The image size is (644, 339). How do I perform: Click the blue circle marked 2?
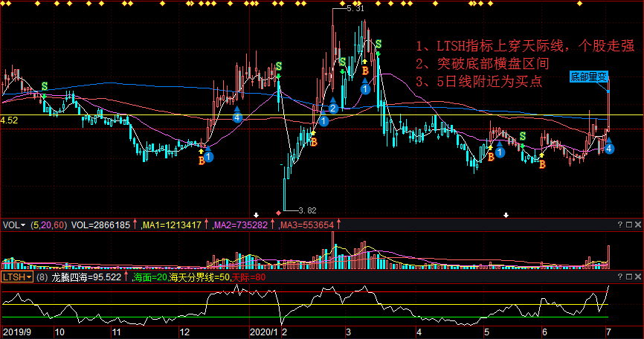pyautogui.click(x=333, y=109)
